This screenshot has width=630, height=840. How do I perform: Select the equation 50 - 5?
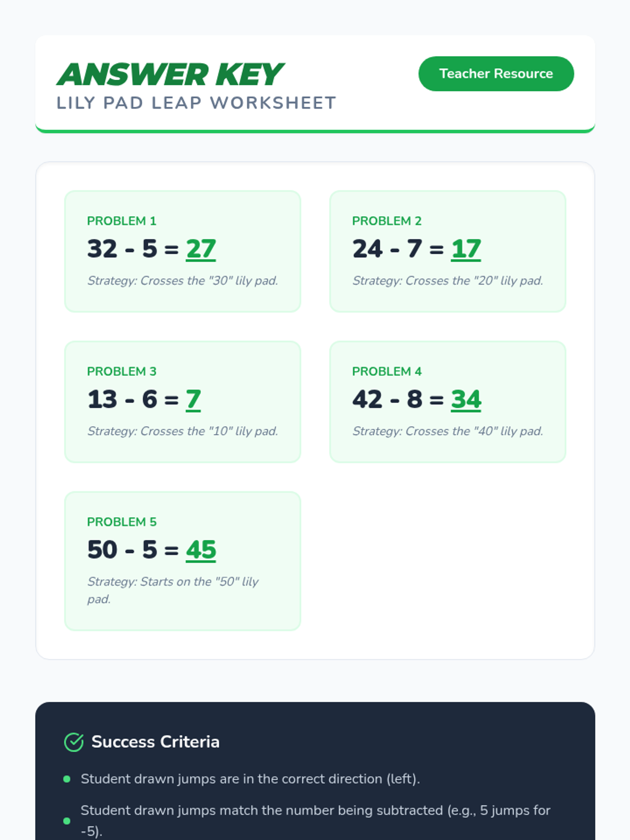122,550
